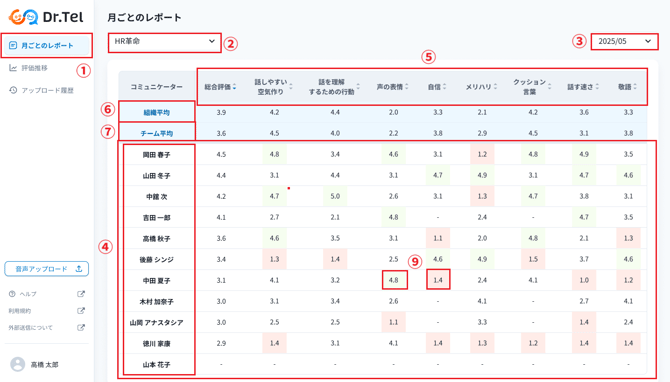Click the チーム平均 row link
The height and width of the screenshot is (382, 670).
[156, 133]
